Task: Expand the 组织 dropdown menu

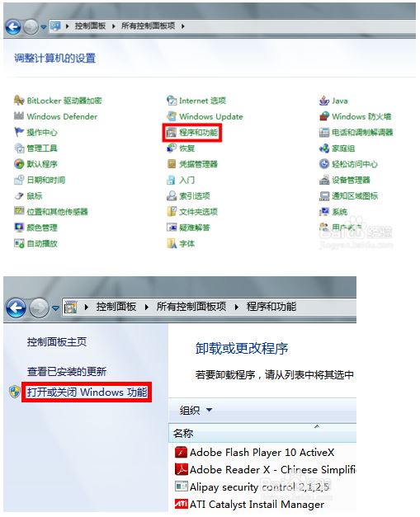Action: click(x=196, y=410)
